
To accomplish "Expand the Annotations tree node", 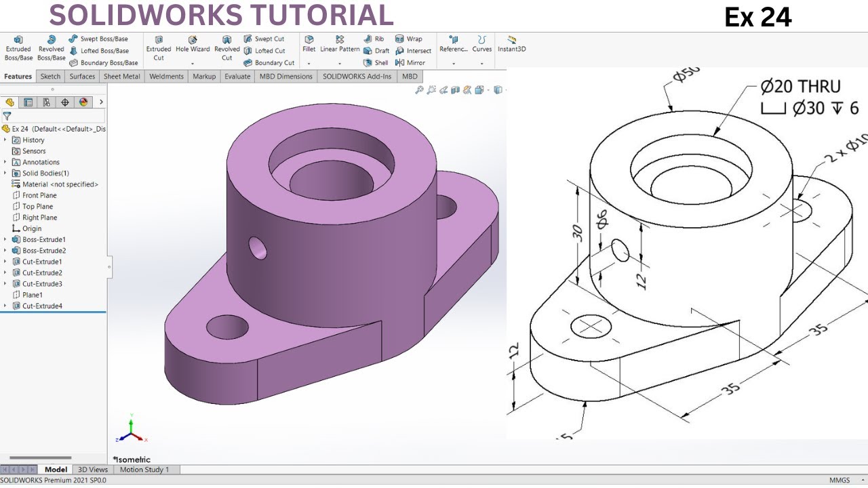I will [5, 162].
